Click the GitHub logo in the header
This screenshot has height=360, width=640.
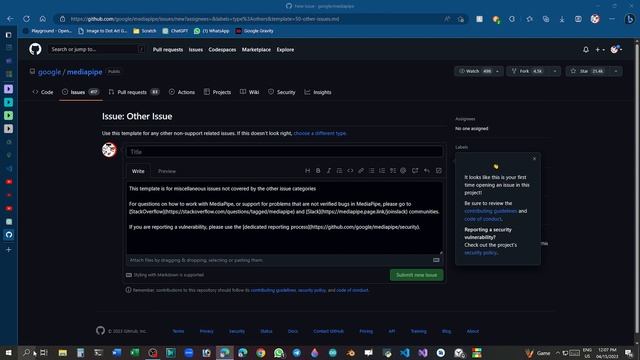[35, 49]
